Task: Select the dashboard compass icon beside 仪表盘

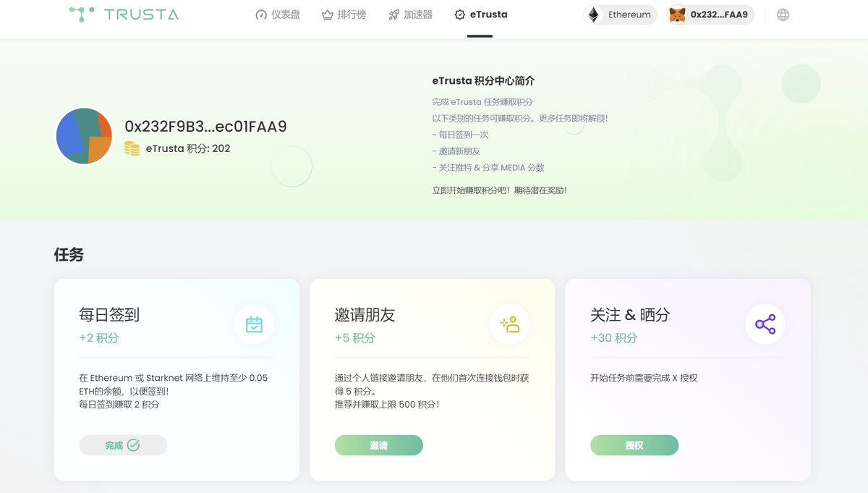Action: pos(260,14)
